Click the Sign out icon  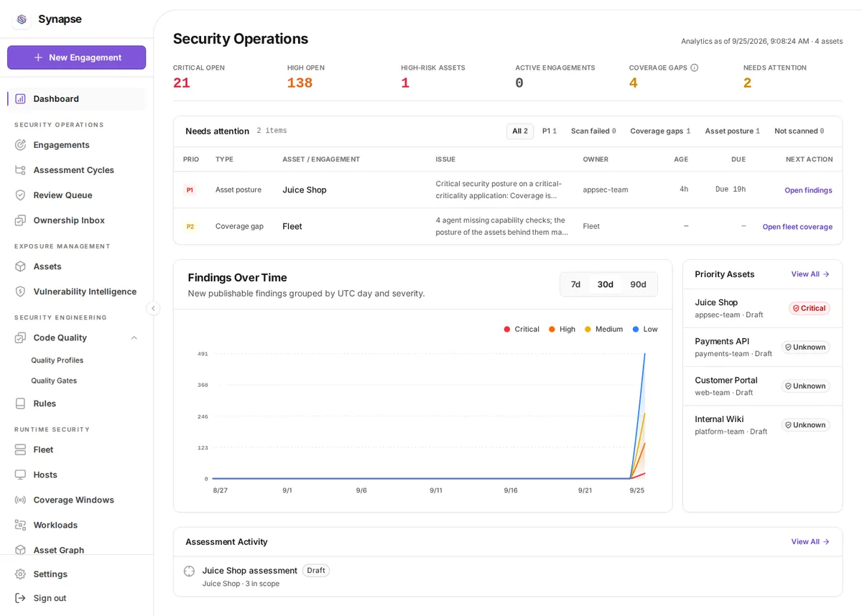20,598
